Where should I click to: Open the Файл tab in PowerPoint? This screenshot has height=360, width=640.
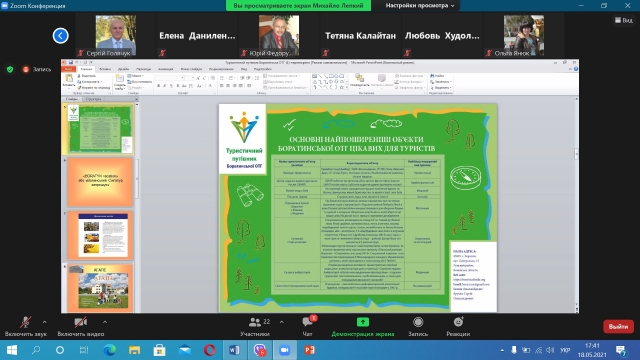pos(69,69)
